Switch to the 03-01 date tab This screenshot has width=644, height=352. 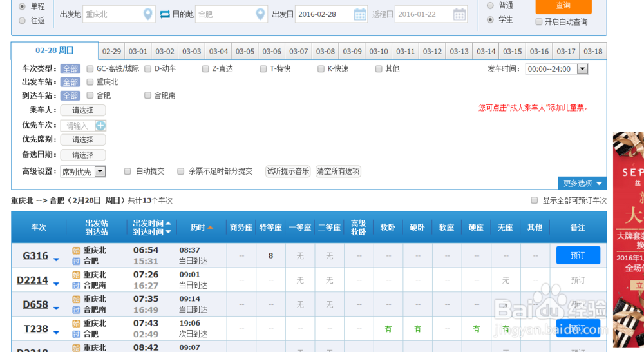(x=138, y=52)
